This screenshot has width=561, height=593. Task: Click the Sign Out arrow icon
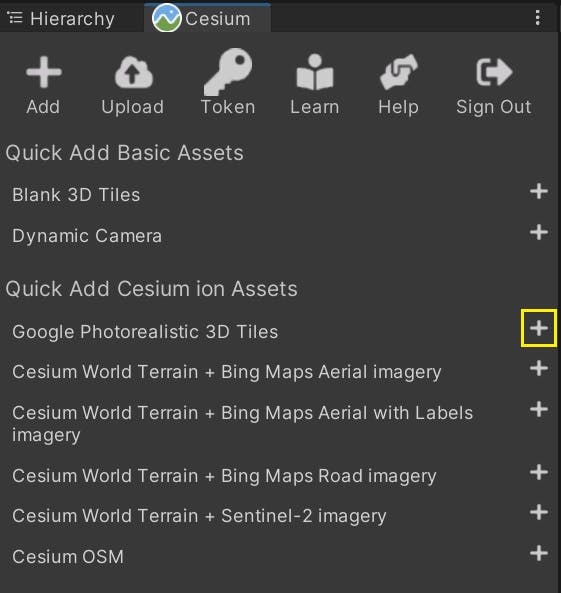[x=494, y=72]
